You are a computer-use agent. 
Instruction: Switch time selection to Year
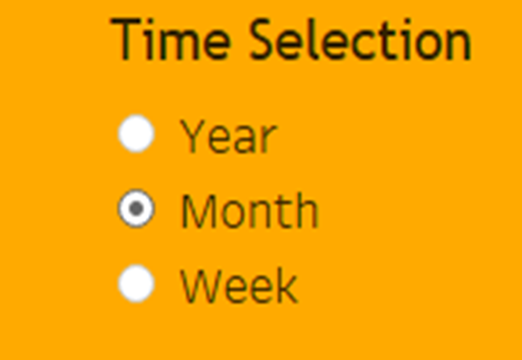pos(136,134)
